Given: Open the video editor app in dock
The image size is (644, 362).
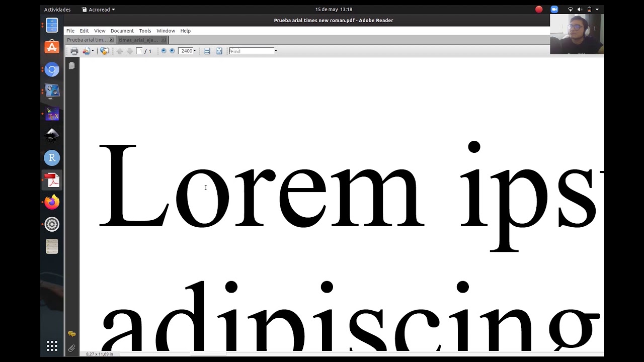Looking at the screenshot, I should [x=52, y=92].
